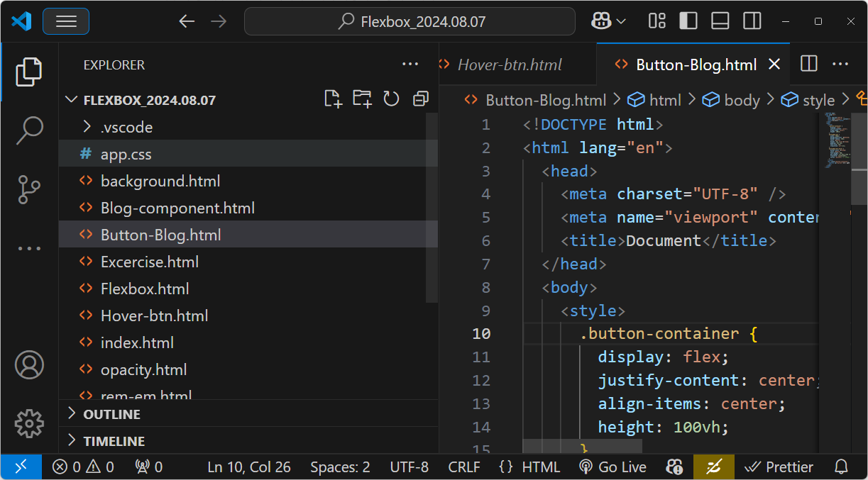Open remote window indicator
The image size is (868, 480).
21,467
